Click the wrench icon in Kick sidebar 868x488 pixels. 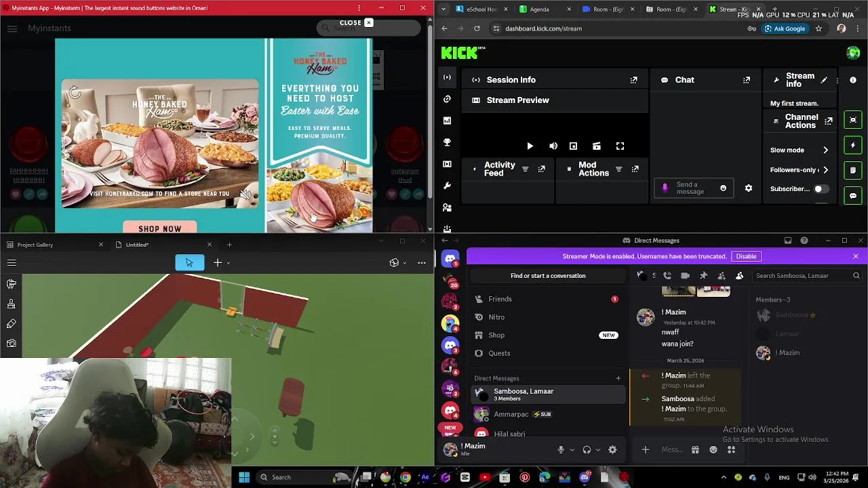(x=447, y=186)
